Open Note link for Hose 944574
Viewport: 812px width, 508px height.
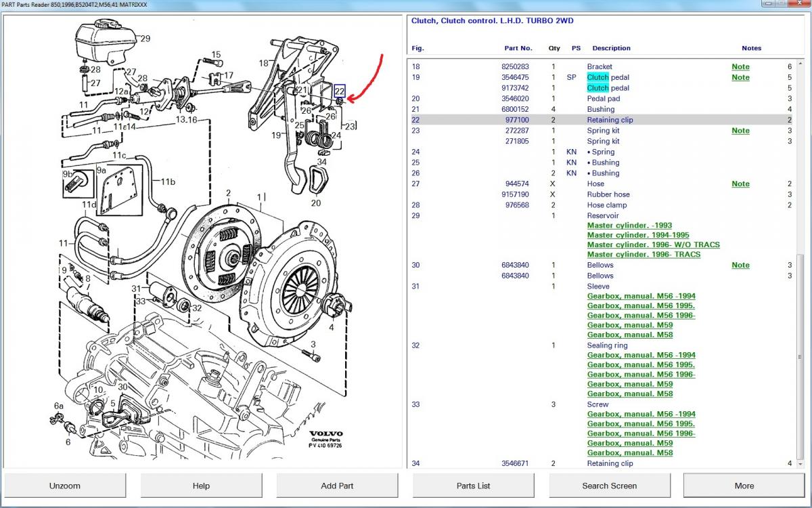740,184
